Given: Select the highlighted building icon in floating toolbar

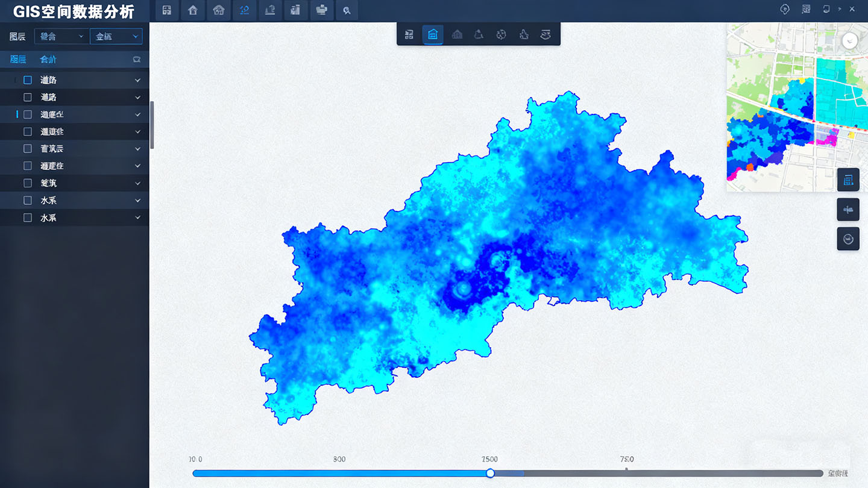Looking at the screenshot, I should point(432,35).
